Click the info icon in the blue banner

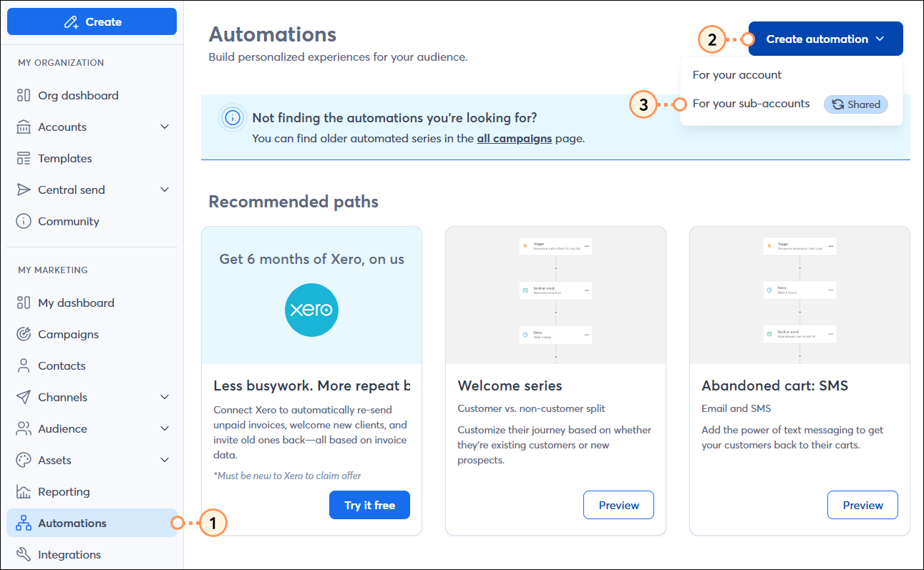point(232,117)
